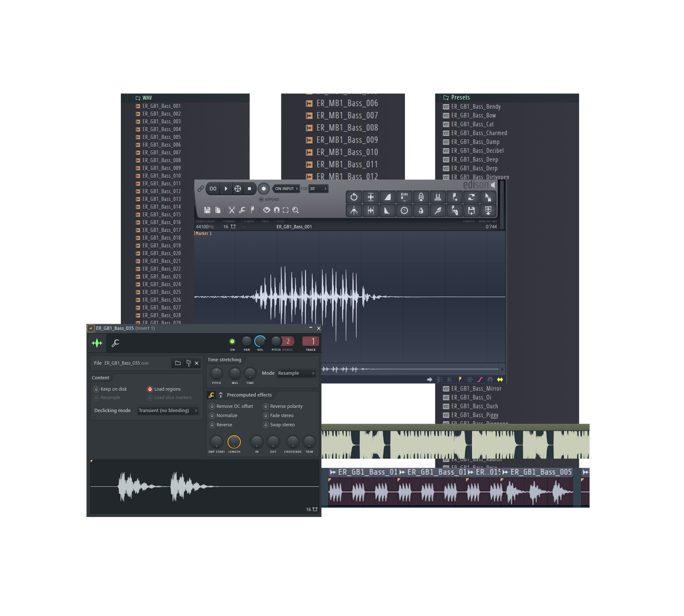
Task: Click the magnifier zoom icon in Edison
Action: coord(295,210)
